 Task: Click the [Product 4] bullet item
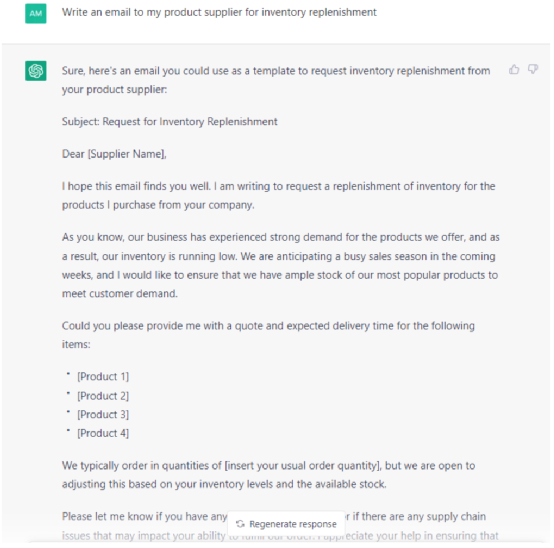pyautogui.click(x=103, y=433)
